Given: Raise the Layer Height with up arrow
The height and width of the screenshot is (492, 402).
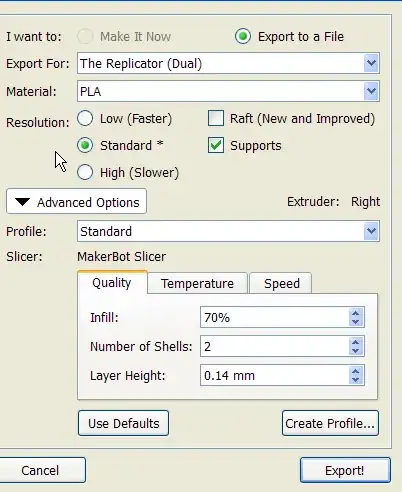Looking at the screenshot, I should pos(355,371).
